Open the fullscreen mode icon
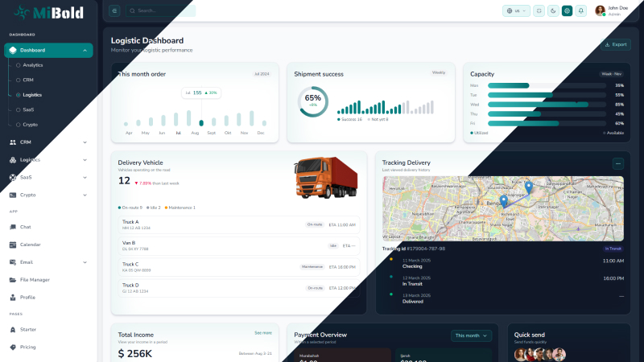 [539, 11]
